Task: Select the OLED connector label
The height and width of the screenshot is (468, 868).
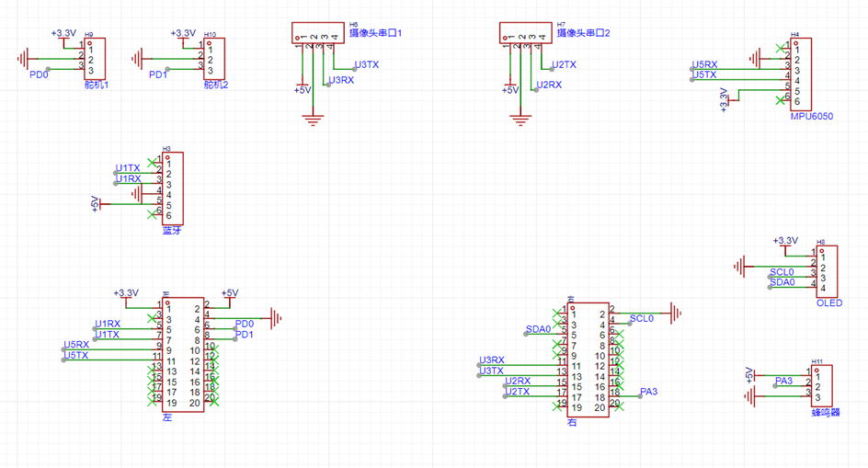Action: (x=828, y=302)
